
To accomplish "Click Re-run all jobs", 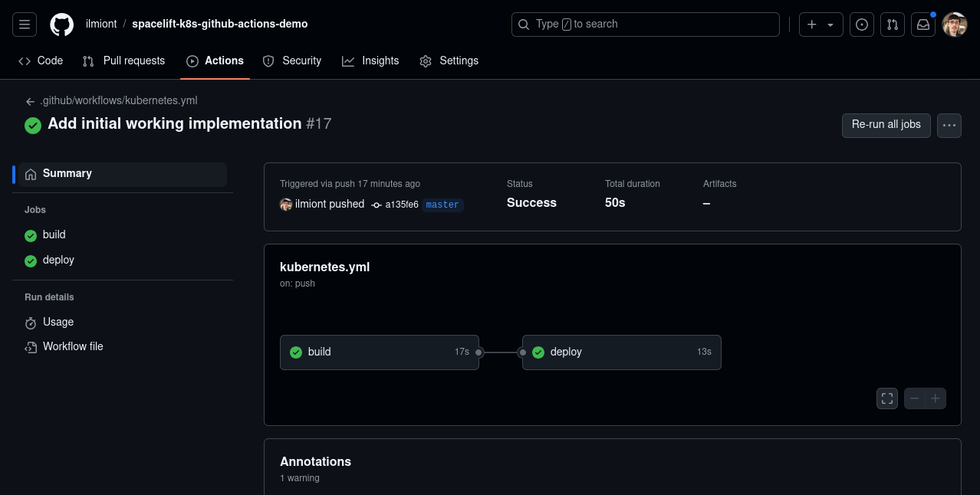I will tap(886, 125).
